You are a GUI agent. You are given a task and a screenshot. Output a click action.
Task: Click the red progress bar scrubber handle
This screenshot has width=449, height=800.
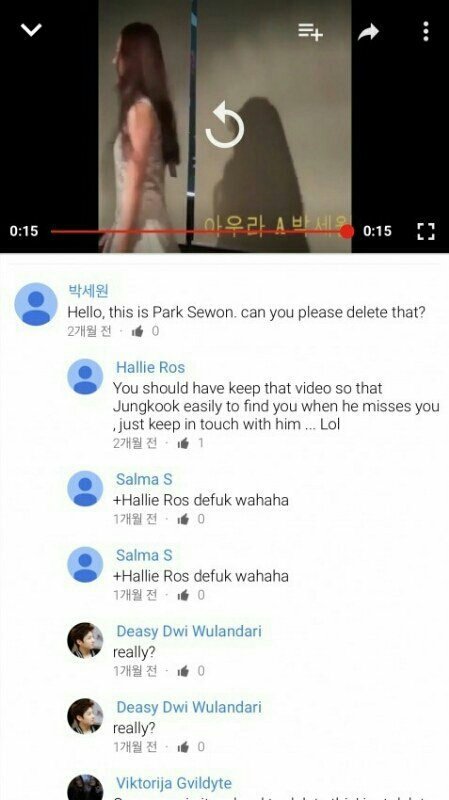(x=346, y=231)
